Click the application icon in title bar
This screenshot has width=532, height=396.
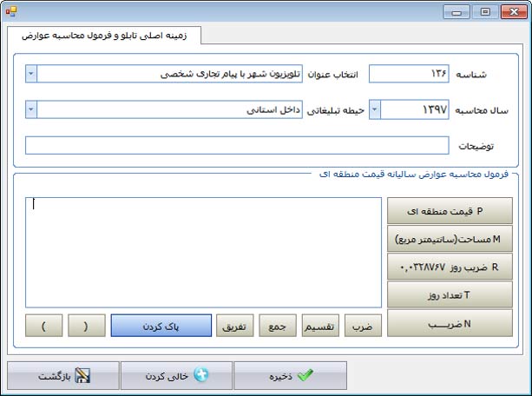point(11,11)
